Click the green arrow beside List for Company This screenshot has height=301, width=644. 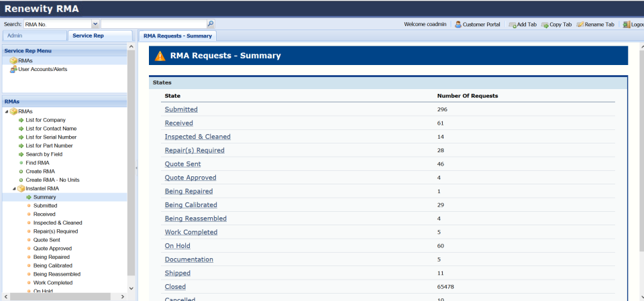click(21, 120)
